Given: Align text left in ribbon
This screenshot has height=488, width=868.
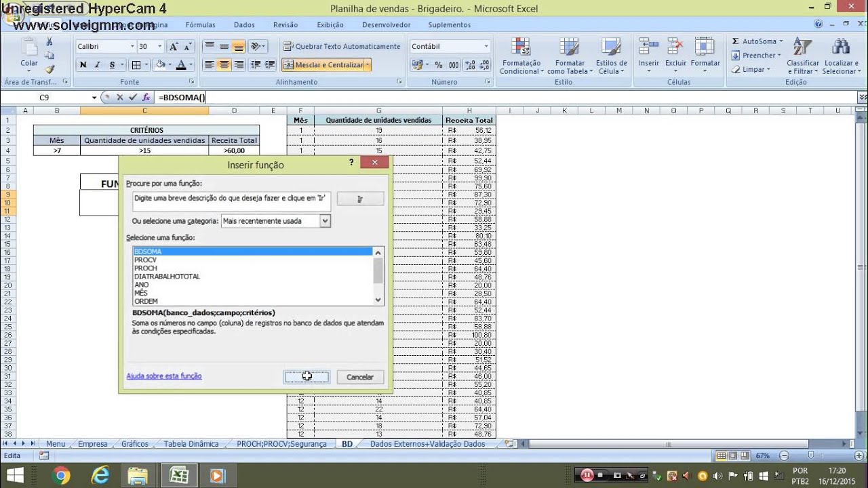Looking at the screenshot, I should click(x=210, y=65).
